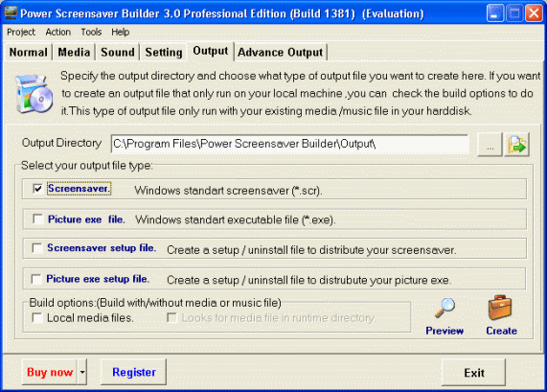Click the Create label link
Viewport: 547px width, 392px height.
click(x=501, y=331)
